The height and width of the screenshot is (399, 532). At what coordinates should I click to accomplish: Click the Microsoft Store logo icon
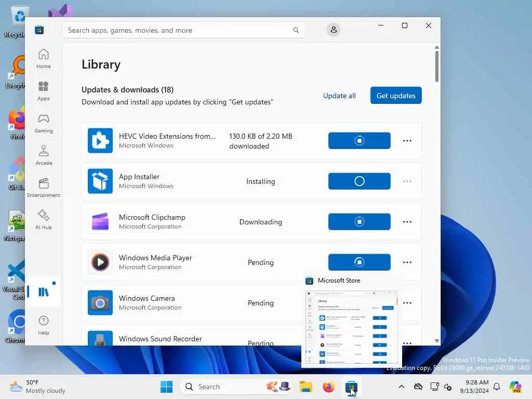pyautogui.click(x=39, y=30)
